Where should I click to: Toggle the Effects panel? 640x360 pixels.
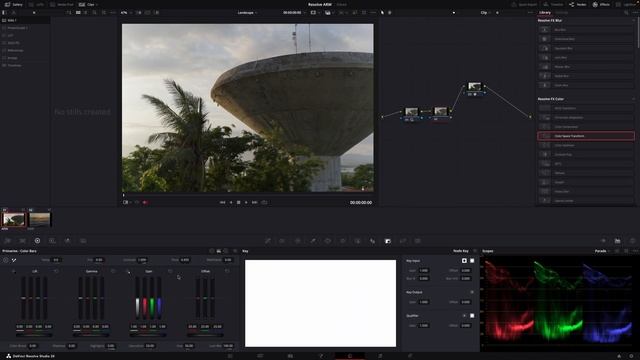point(601,4)
